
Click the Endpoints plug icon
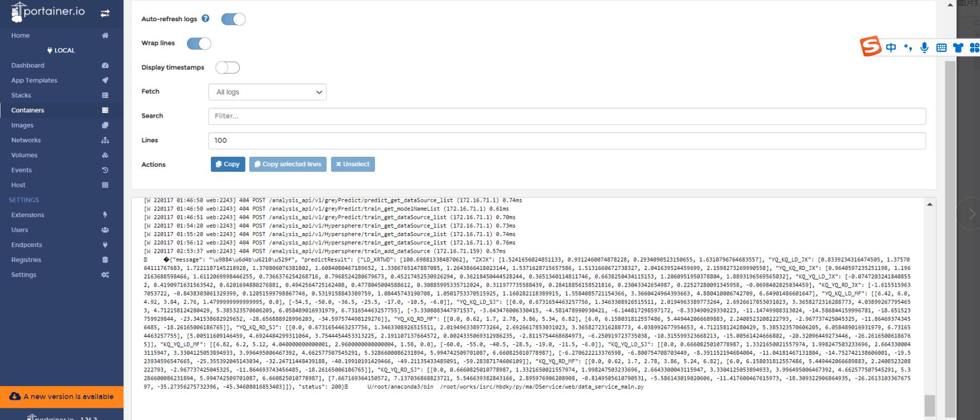[105, 245]
